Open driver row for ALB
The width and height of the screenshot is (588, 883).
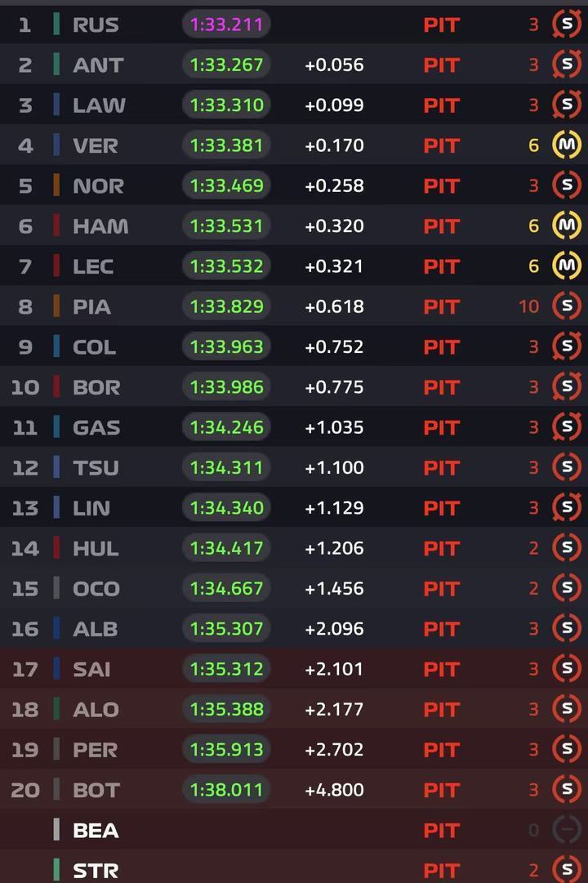(x=294, y=628)
